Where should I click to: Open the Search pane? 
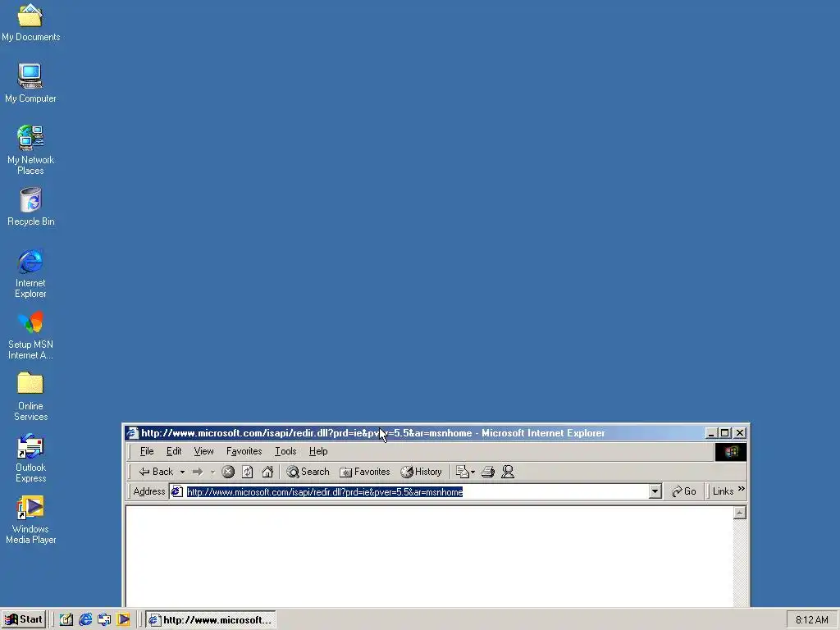(x=308, y=472)
